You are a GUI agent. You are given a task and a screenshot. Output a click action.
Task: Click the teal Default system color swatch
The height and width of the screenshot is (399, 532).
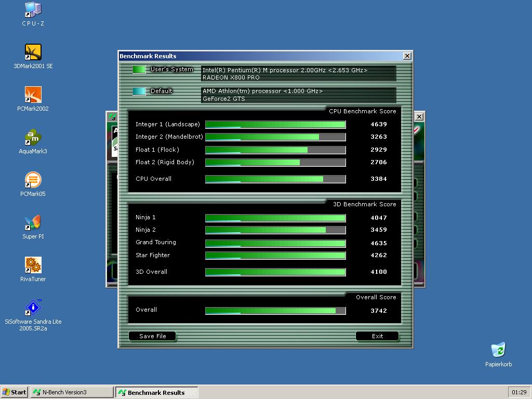pos(139,91)
